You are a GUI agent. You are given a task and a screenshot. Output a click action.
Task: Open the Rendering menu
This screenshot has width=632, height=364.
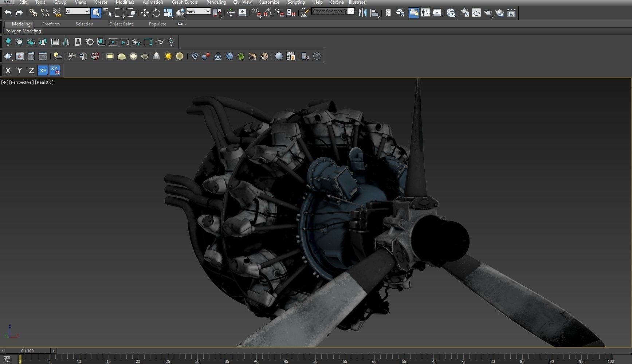point(216,2)
